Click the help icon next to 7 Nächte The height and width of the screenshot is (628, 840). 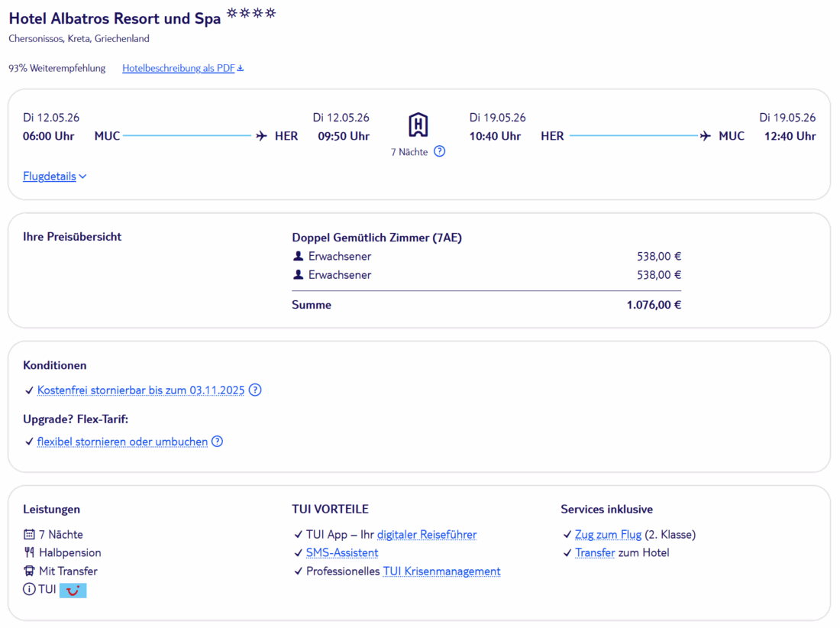pos(439,151)
